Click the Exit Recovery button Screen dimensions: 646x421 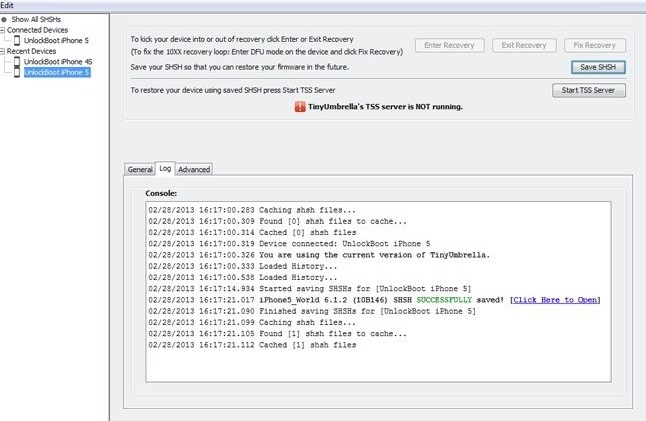click(523, 45)
